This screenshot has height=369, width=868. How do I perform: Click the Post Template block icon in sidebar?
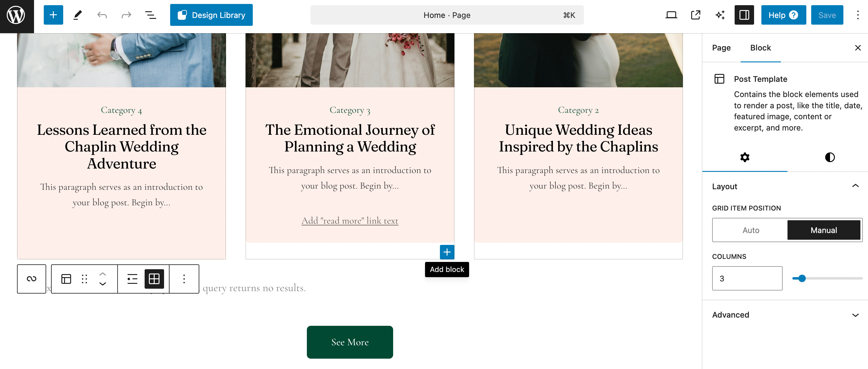click(719, 78)
